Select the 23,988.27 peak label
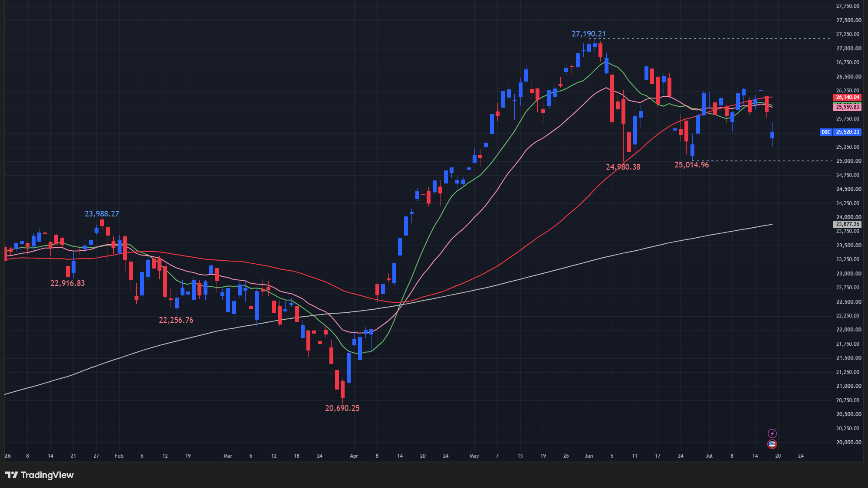 point(102,214)
